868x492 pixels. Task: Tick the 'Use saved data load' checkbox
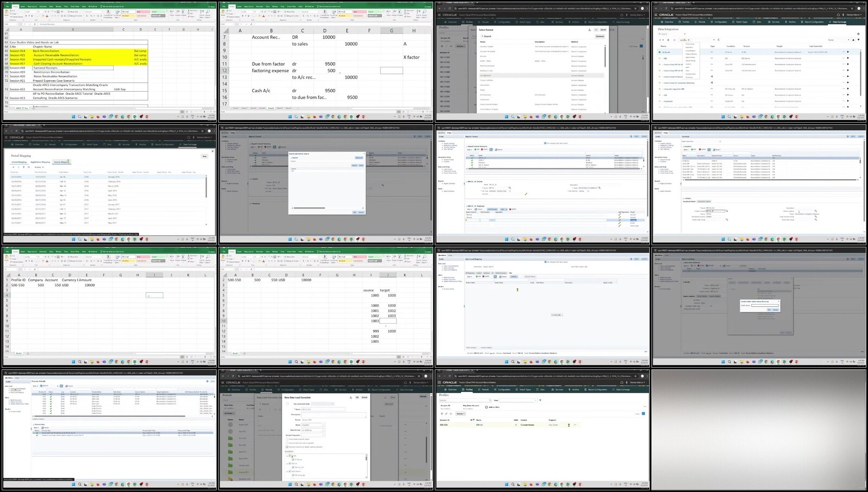(288, 403)
